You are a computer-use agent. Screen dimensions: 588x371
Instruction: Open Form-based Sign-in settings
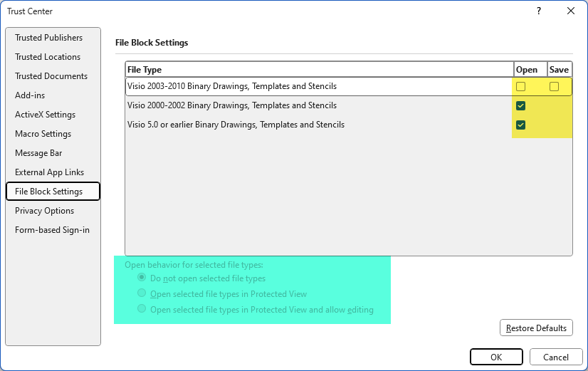[x=53, y=230]
